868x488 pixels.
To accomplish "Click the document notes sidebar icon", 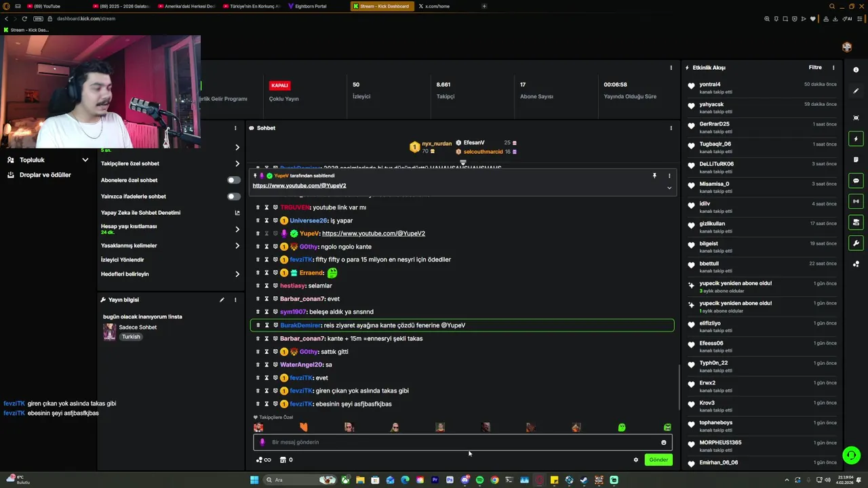I will click(856, 160).
